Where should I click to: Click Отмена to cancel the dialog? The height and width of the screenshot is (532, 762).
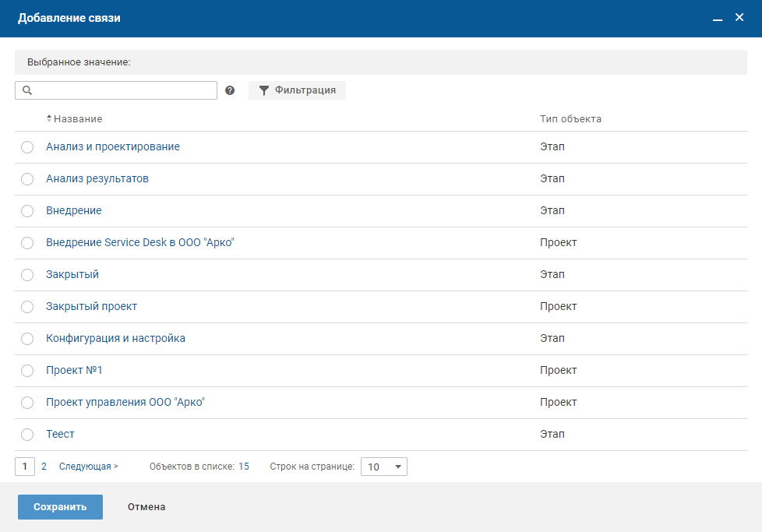(x=146, y=507)
